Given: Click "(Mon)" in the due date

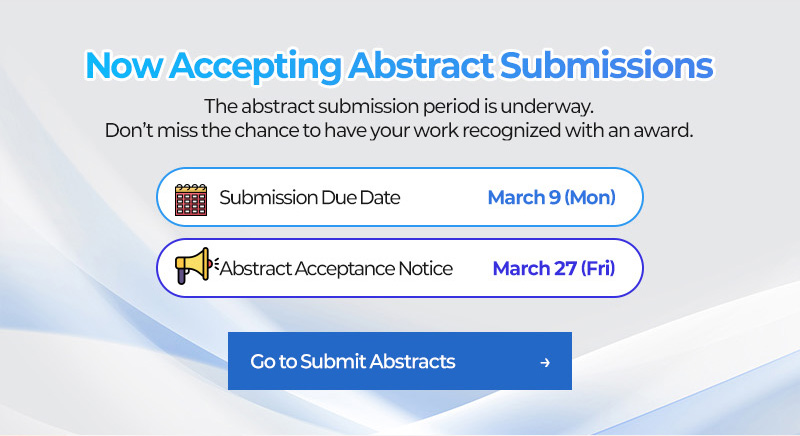Looking at the screenshot, I should click(590, 197).
